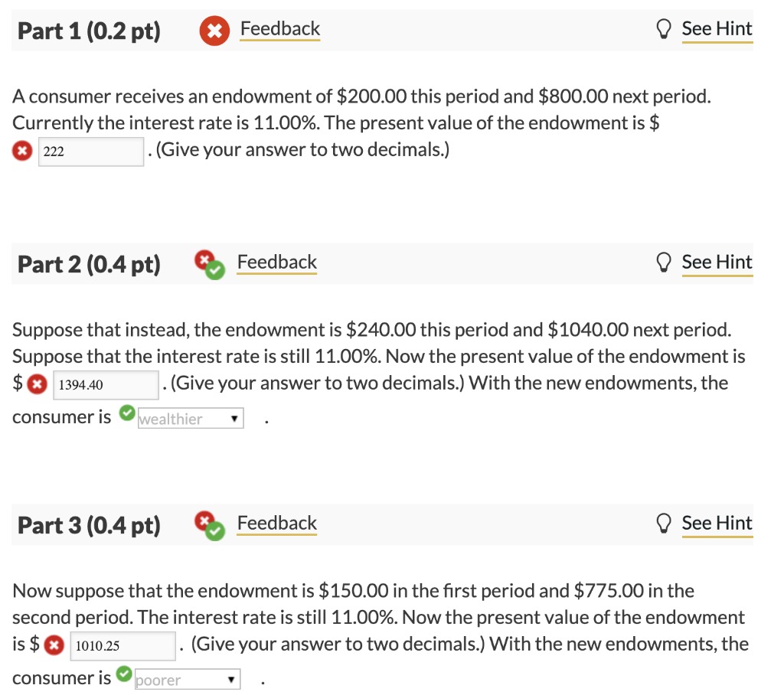Open the Feedback link in Part 1
Image resolution: width=784 pixels, height=695 pixels.
279,28
